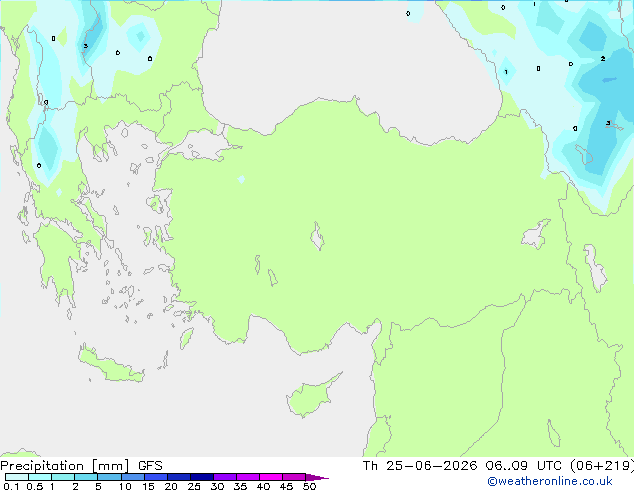Click the '(06+219)' forecast offset text
This screenshot has height=490, width=634.
(x=602, y=466)
